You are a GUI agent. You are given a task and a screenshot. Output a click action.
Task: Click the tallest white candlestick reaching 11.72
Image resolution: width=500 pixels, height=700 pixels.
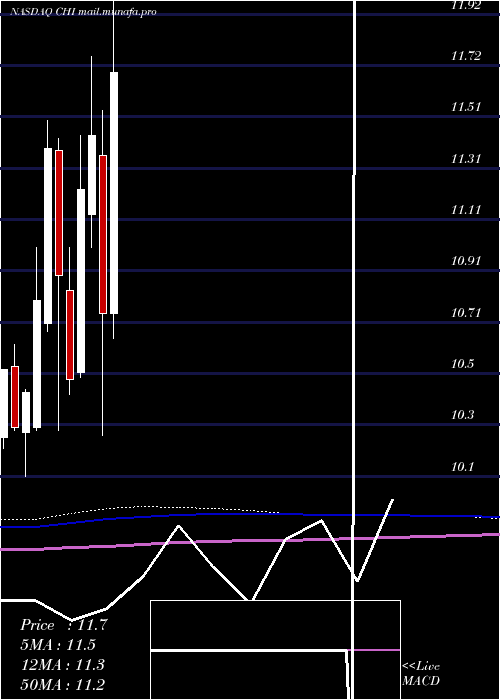[114, 193]
